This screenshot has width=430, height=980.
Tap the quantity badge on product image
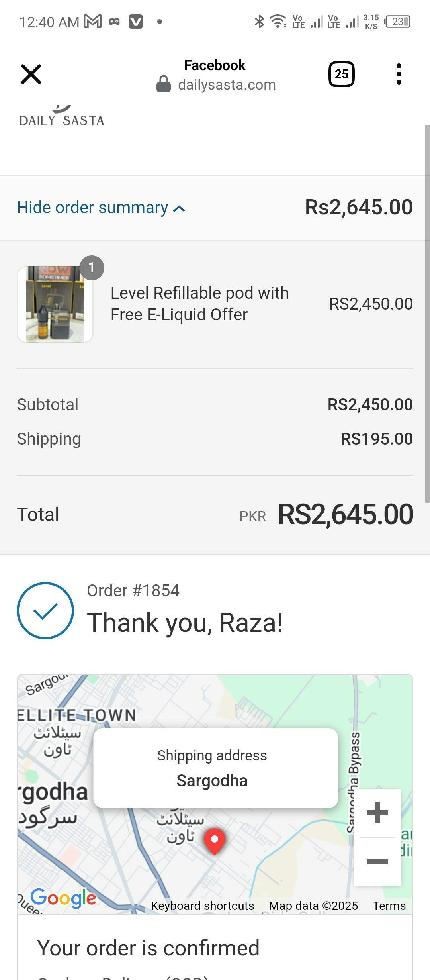click(x=92, y=268)
